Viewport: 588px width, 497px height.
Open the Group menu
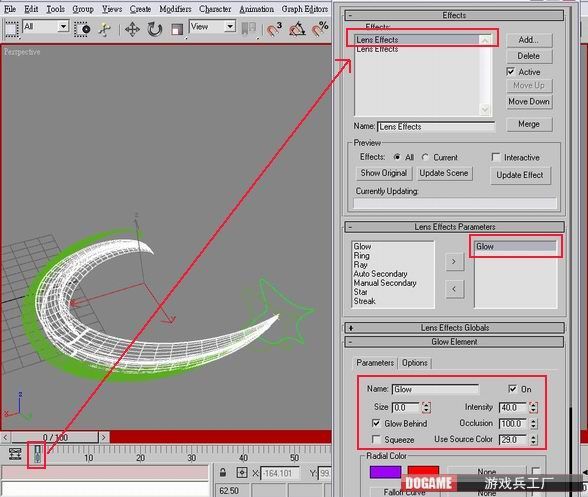(x=83, y=9)
